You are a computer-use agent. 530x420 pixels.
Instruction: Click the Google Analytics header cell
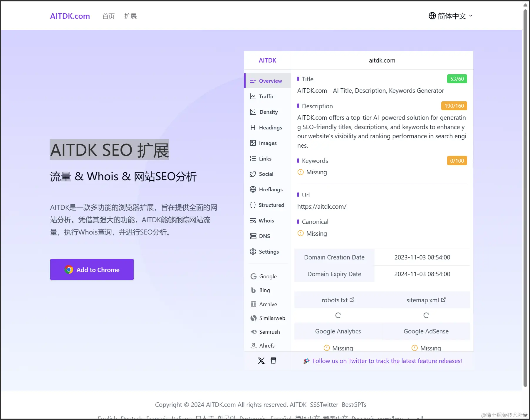pos(338,331)
